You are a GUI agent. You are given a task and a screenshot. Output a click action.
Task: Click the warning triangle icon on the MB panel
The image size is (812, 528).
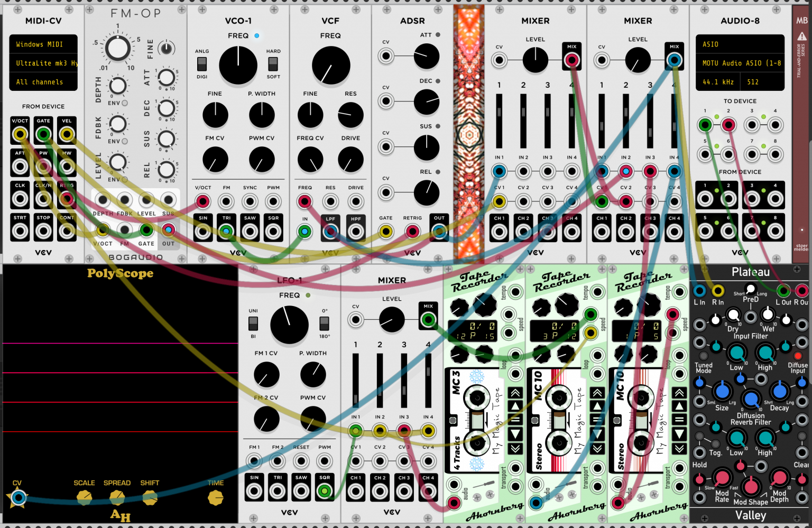pos(802,36)
